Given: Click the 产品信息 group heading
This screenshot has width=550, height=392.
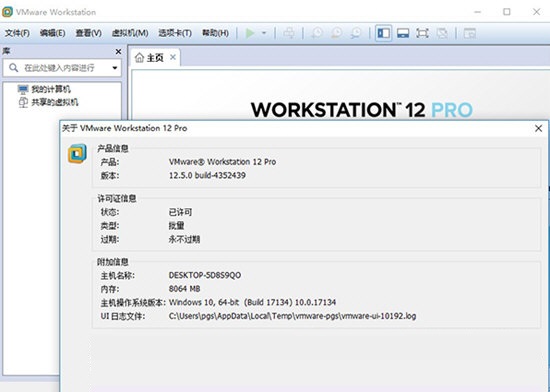Looking at the screenshot, I should pos(113,148).
